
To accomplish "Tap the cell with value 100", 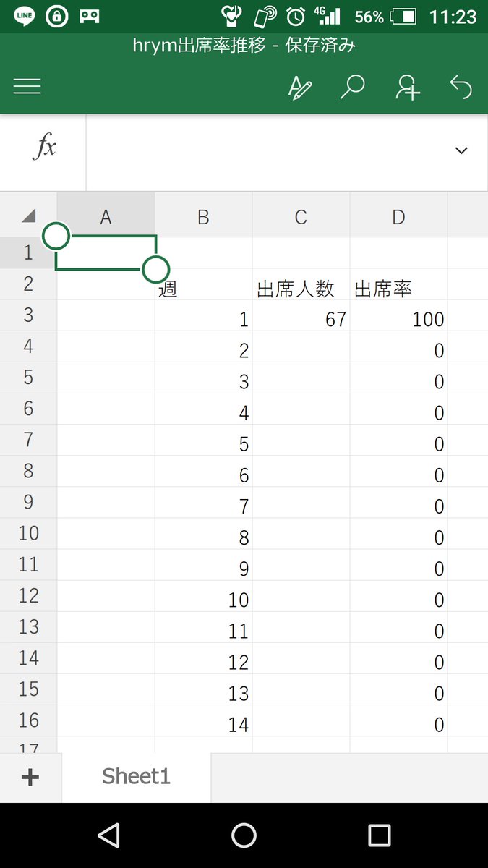I will 398,315.
